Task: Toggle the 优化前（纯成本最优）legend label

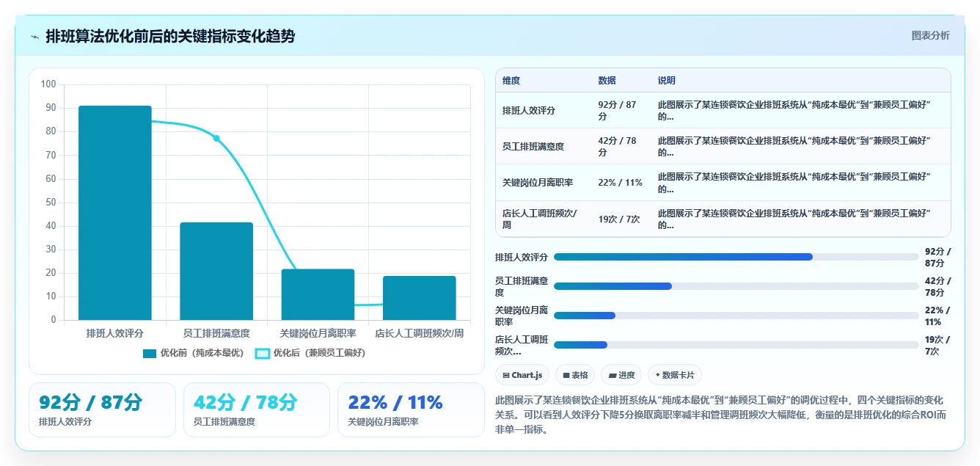Action: click(202, 353)
